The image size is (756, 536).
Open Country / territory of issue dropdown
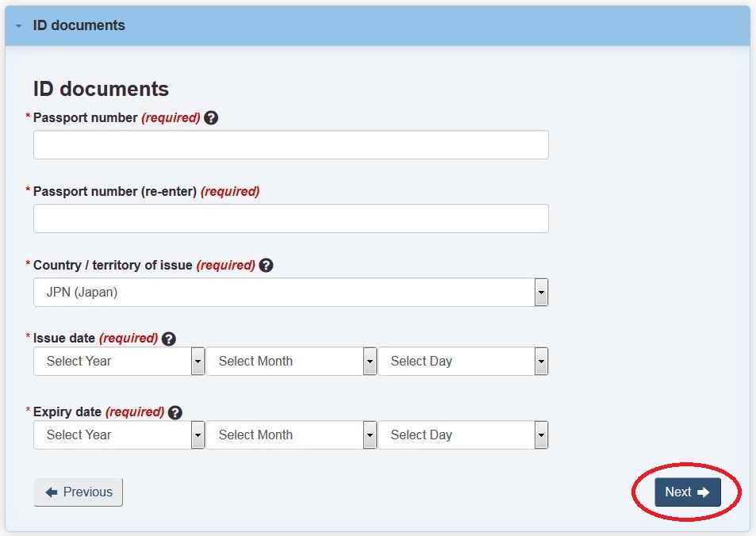[x=290, y=292]
